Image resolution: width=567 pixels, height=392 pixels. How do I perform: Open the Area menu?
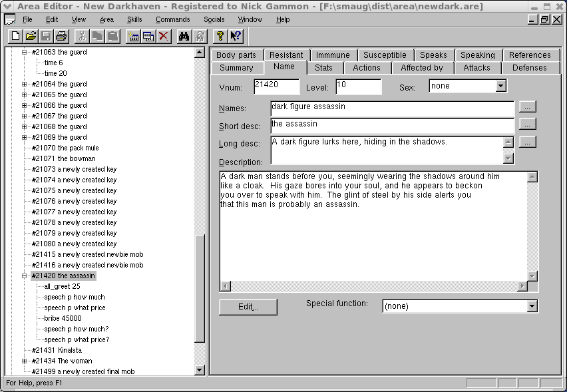coord(106,19)
